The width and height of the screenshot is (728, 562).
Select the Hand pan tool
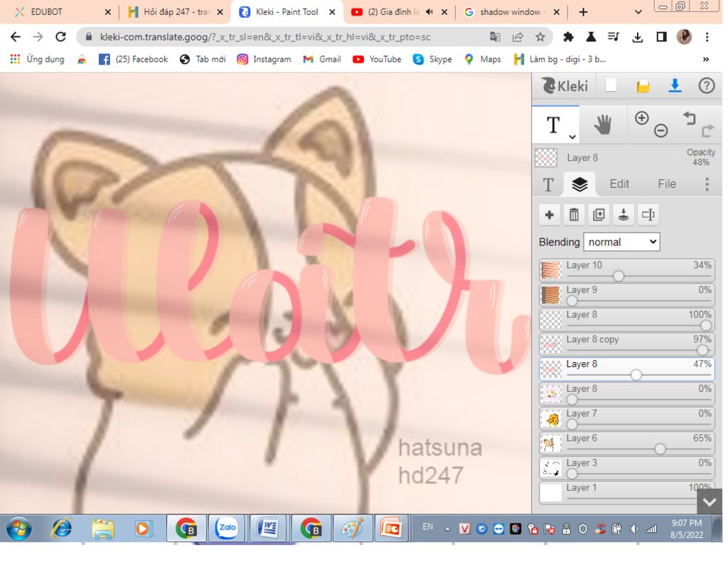(x=603, y=124)
